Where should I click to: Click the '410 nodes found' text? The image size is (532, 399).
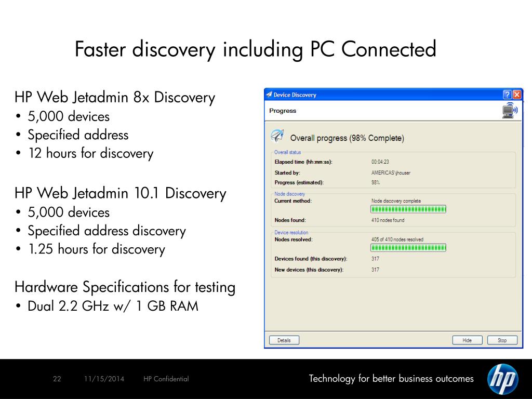click(x=388, y=220)
